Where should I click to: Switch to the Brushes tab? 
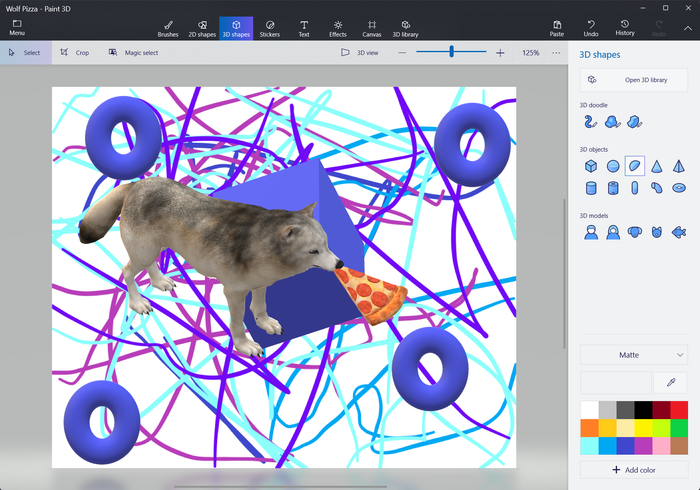point(168,27)
